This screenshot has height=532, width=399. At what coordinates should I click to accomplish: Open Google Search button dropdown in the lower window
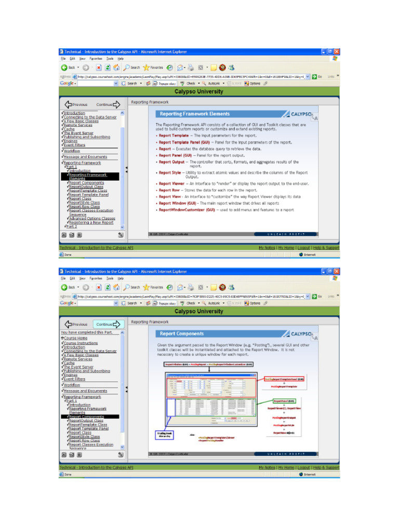coord(141,303)
